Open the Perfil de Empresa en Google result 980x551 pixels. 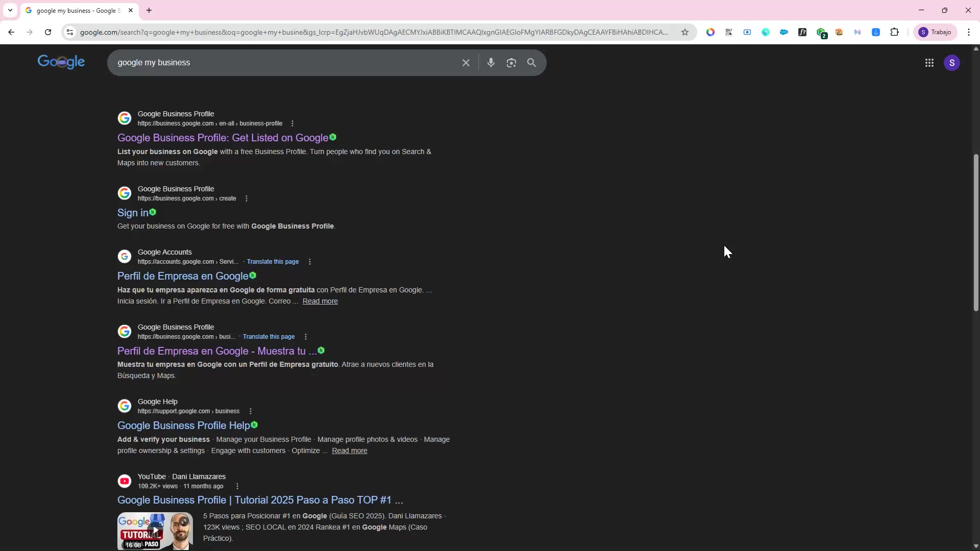click(183, 276)
